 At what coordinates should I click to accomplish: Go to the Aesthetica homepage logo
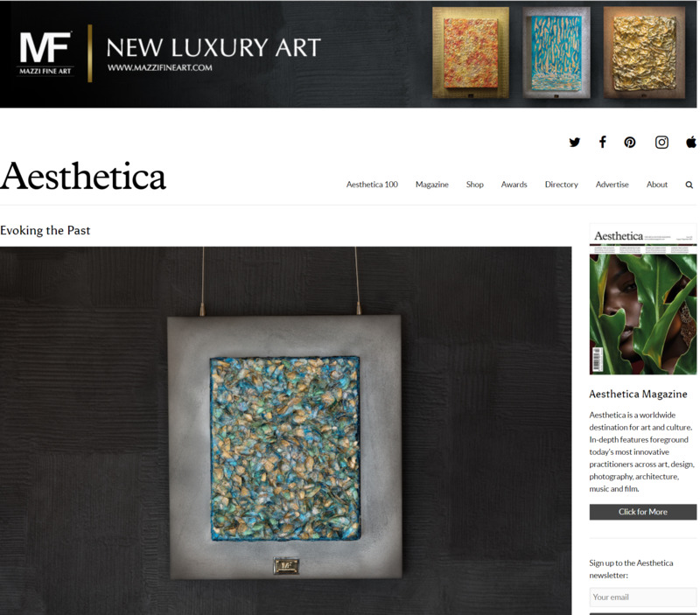click(x=83, y=177)
